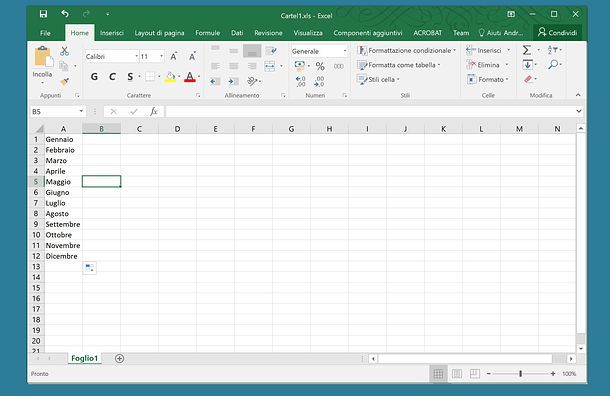Click the Decrease Indent icon
The image size is (610, 396).
[x=215, y=81]
